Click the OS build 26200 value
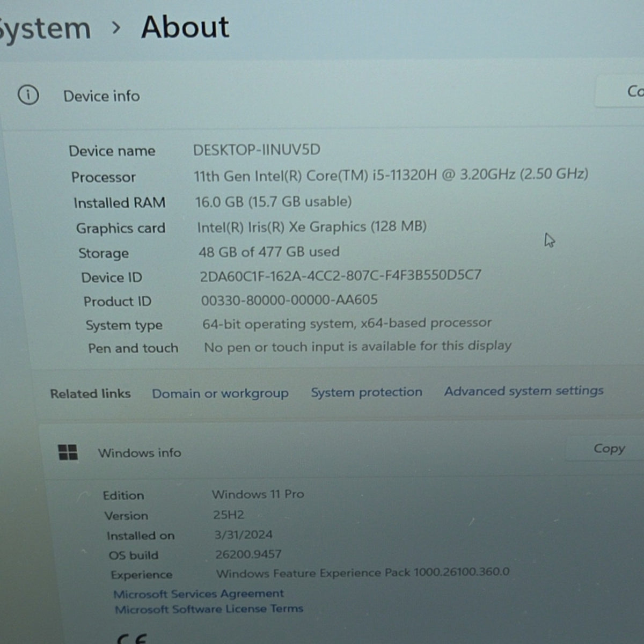This screenshot has width=644, height=644. point(248,554)
